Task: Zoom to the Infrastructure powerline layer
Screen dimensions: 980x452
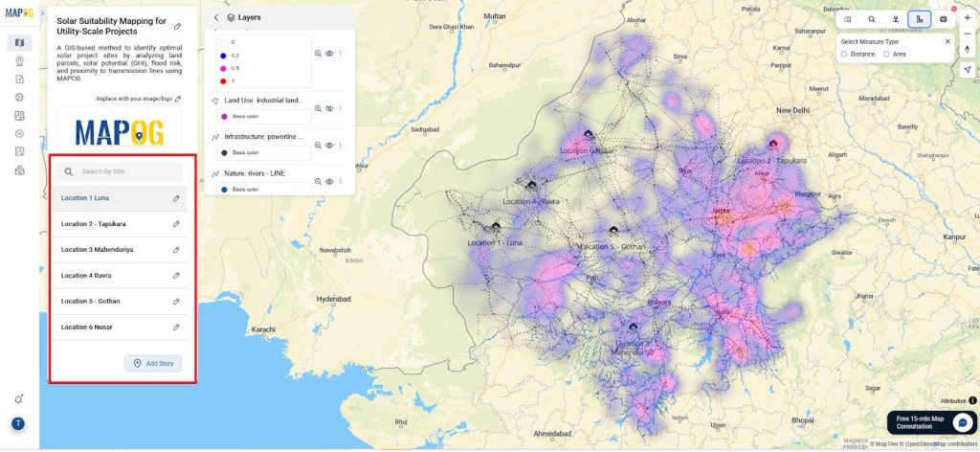Action: point(318,145)
